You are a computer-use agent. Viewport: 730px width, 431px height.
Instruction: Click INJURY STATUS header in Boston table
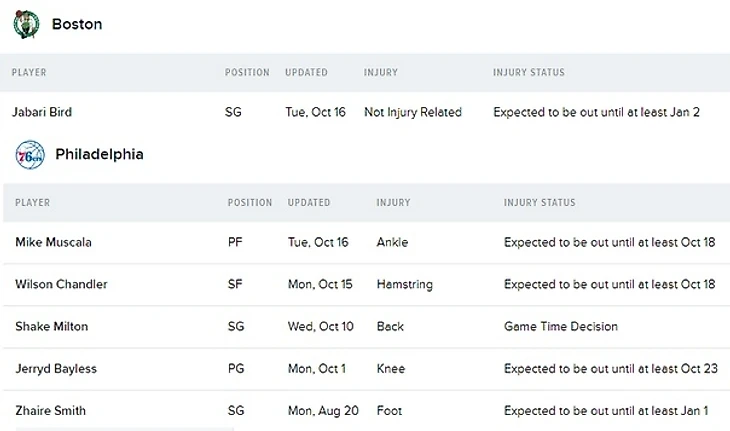(x=529, y=73)
